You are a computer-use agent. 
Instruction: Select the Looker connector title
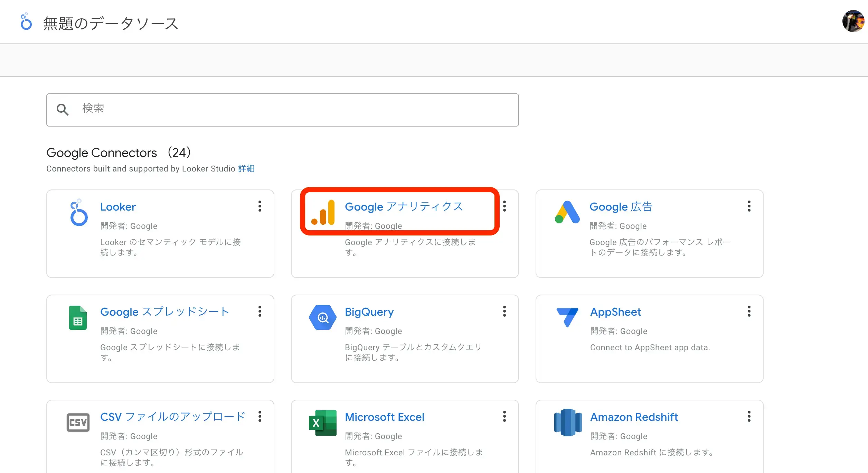pyautogui.click(x=118, y=207)
